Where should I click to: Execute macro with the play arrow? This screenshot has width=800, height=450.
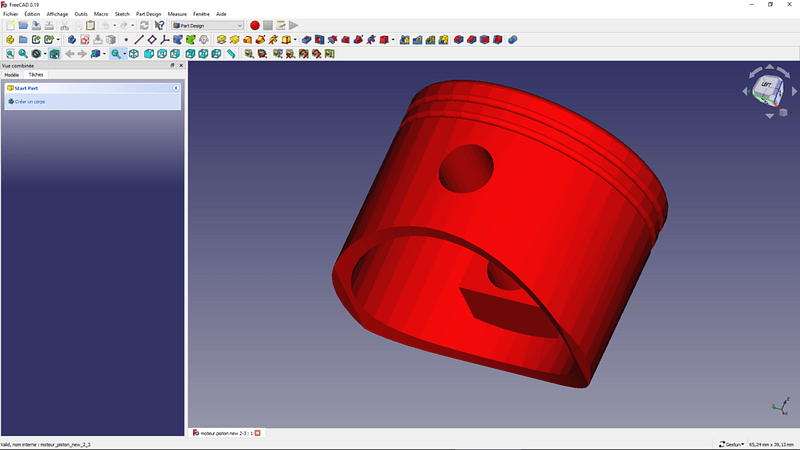(x=294, y=26)
